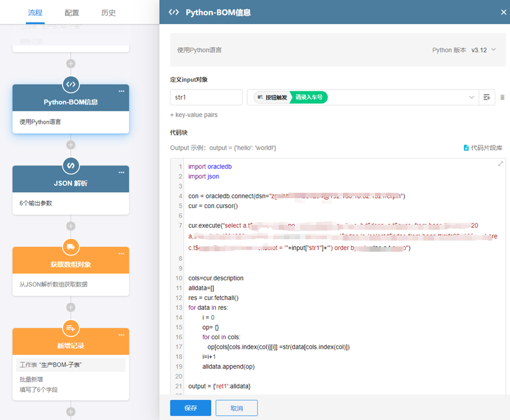Open more options on 获取数组对象 node
The image size is (510, 420).
(121, 254)
